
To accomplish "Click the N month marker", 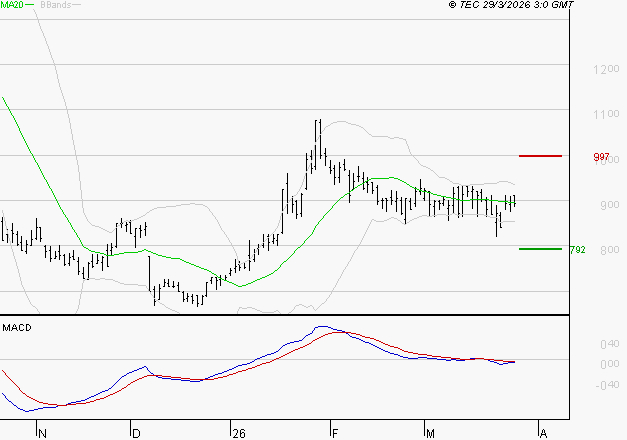I will pyautogui.click(x=42, y=434).
